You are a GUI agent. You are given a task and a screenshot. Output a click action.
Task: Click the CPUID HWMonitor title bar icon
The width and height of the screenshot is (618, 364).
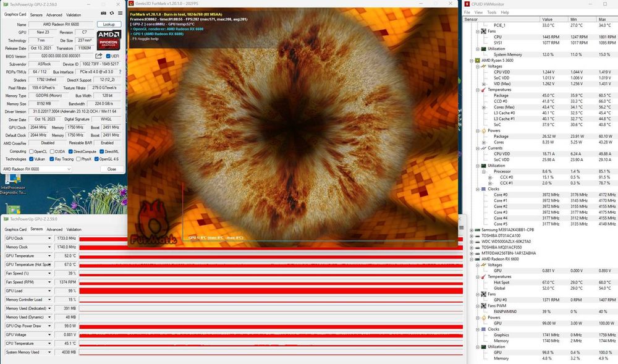click(467, 4)
